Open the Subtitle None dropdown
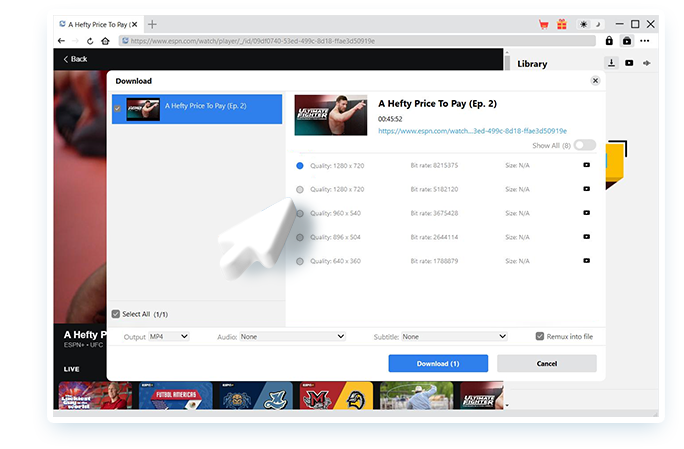Viewport: 684px width, 449px height. (454, 336)
